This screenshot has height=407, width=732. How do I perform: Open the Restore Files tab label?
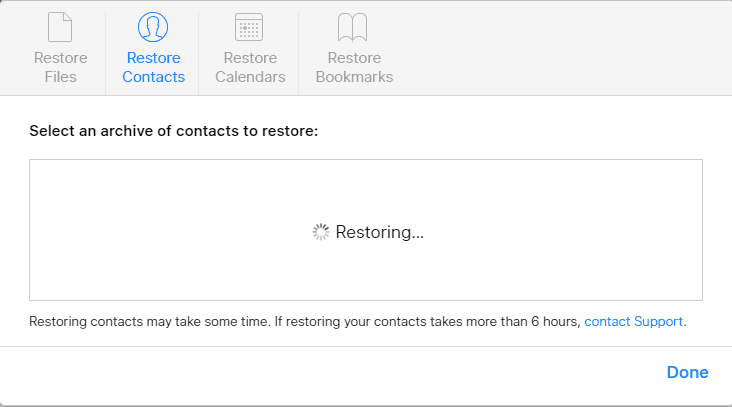tap(61, 67)
